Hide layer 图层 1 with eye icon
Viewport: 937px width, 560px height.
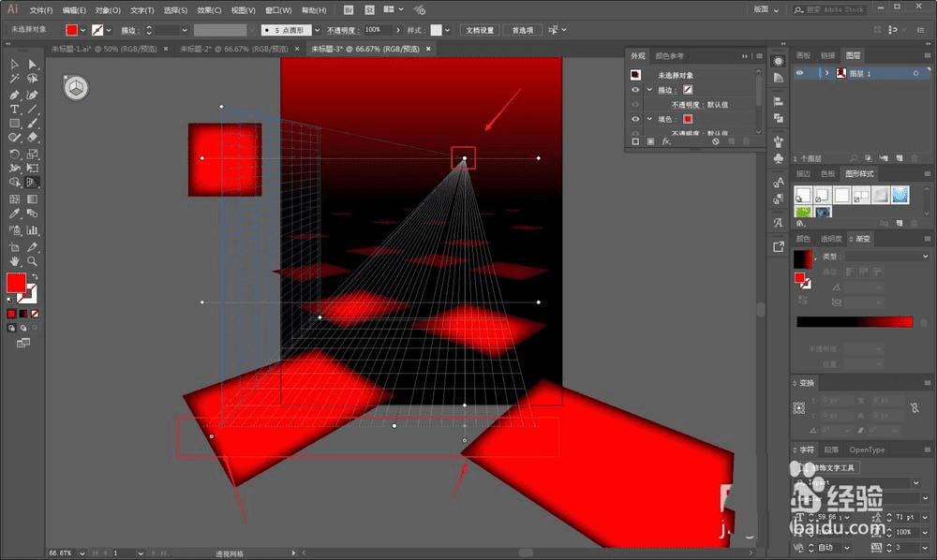[800, 73]
